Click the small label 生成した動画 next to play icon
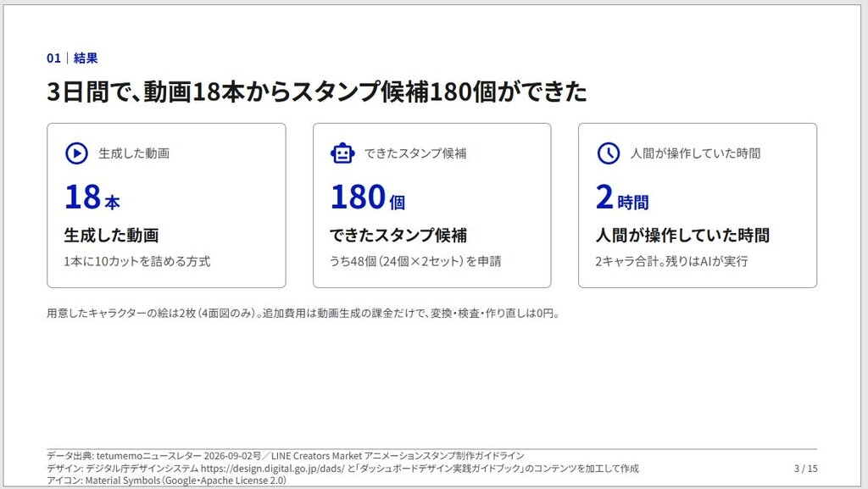868x489 pixels. pos(134,153)
